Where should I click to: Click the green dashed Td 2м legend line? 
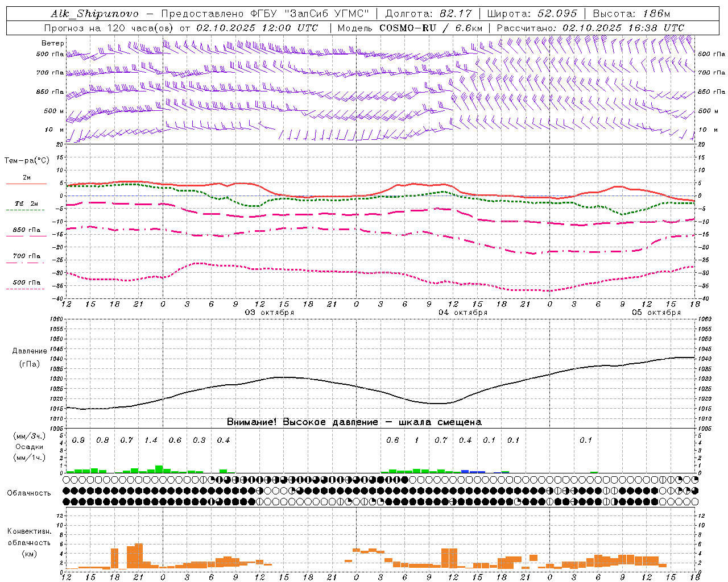pyautogui.click(x=26, y=210)
